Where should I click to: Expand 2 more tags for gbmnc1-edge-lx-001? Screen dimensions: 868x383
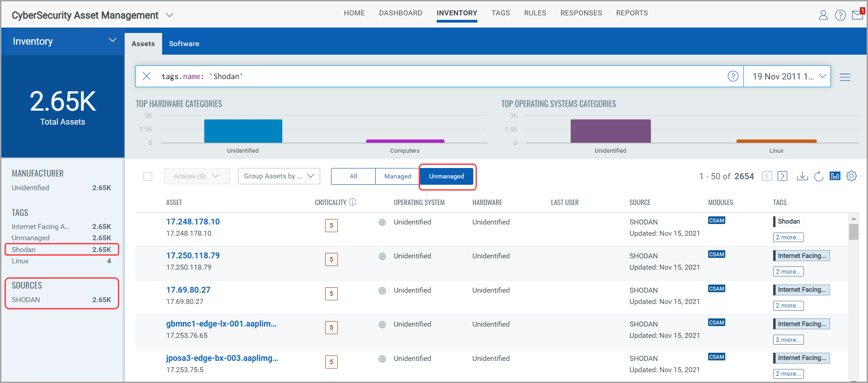789,340
